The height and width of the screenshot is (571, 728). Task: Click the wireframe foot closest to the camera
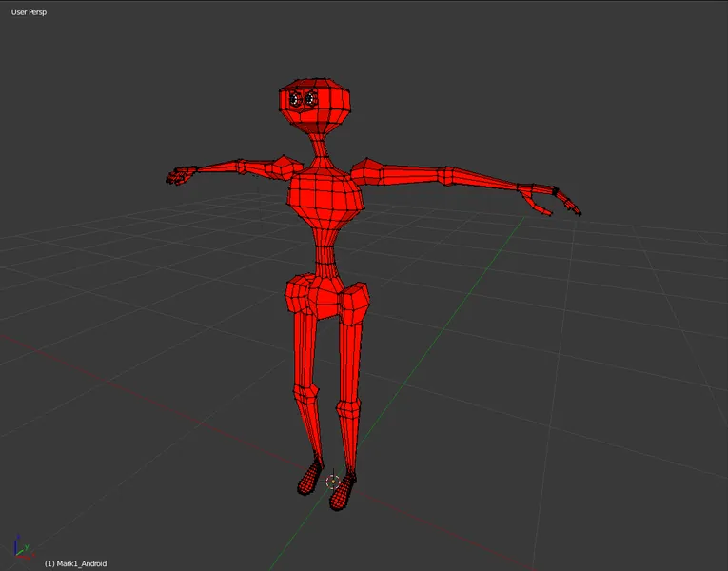point(343,493)
